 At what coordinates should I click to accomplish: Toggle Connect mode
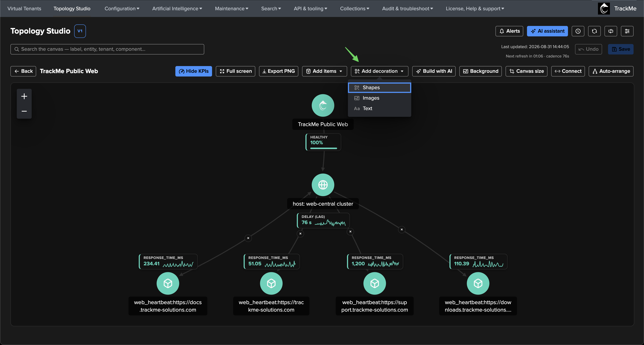568,71
